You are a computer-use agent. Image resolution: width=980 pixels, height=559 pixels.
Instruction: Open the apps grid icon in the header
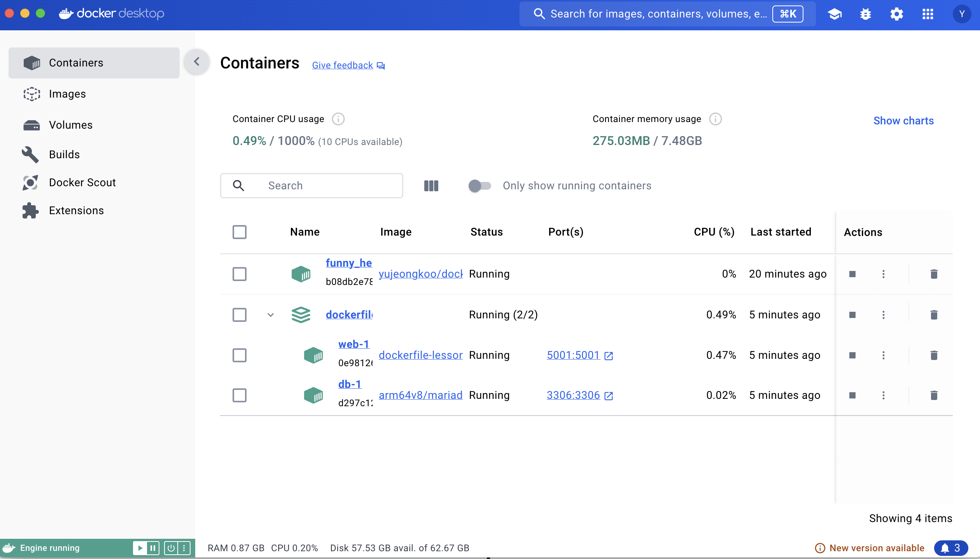click(x=928, y=14)
